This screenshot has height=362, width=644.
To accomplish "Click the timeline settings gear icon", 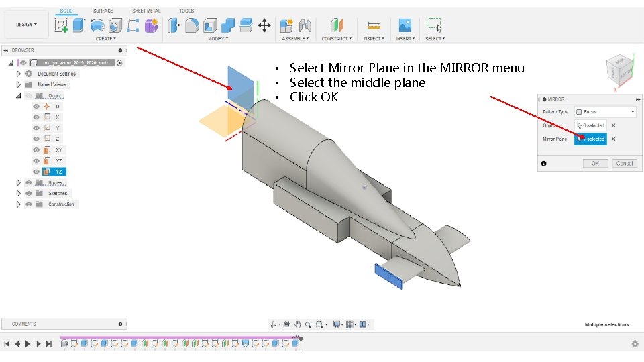I will pos(635,343).
